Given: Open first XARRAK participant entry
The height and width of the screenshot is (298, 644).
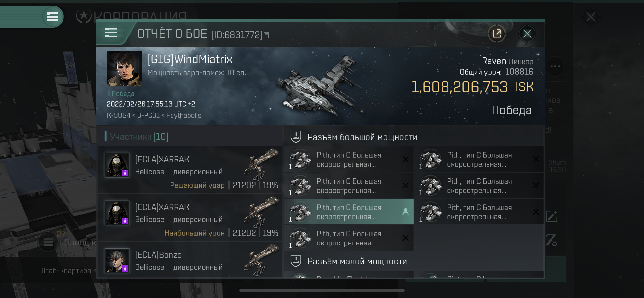Looking at the screenshot, I should pyautogui.click(x=190, y=170).
